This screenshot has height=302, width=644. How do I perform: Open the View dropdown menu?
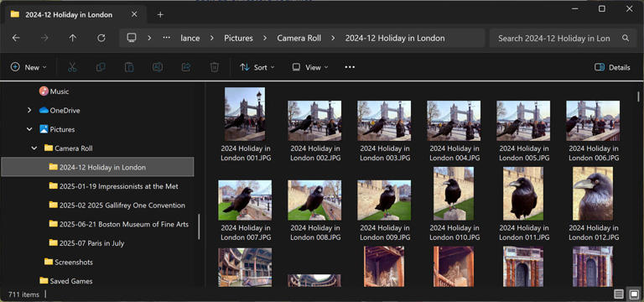[x=310, y=67]
